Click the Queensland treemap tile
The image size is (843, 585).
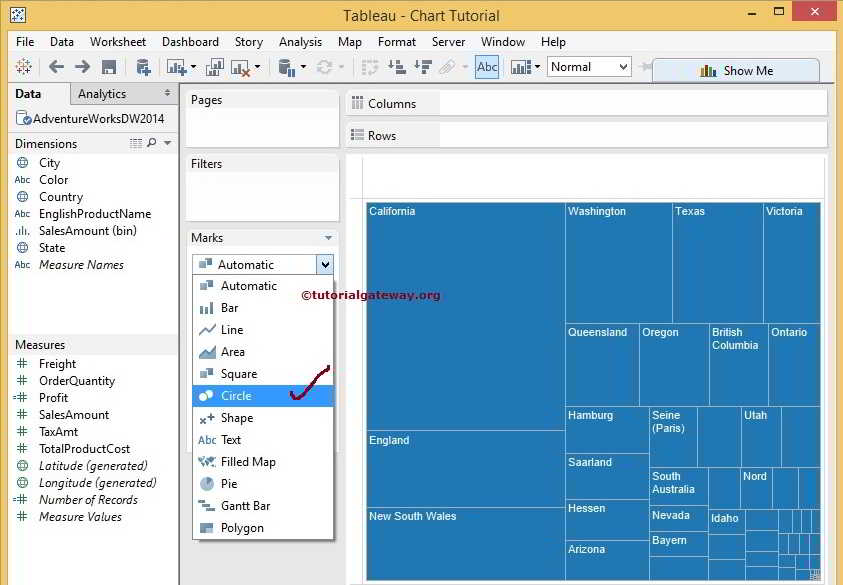(x=602, y=365)
